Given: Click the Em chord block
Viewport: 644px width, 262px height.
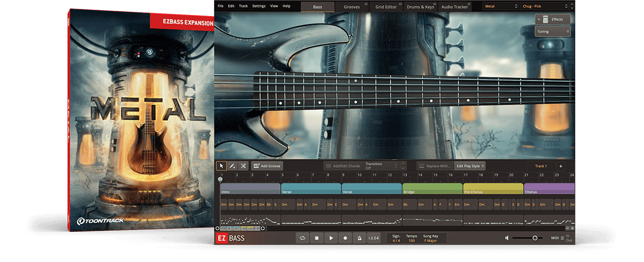Looking at the screenshot, I should tap(457, 205).
